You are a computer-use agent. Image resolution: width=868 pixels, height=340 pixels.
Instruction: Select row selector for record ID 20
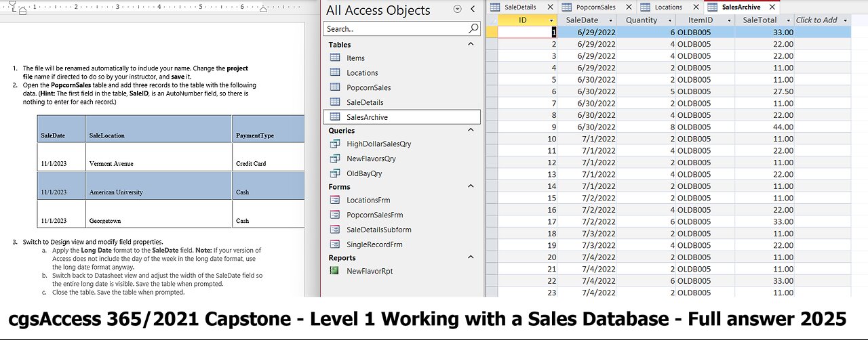point(492,257)
